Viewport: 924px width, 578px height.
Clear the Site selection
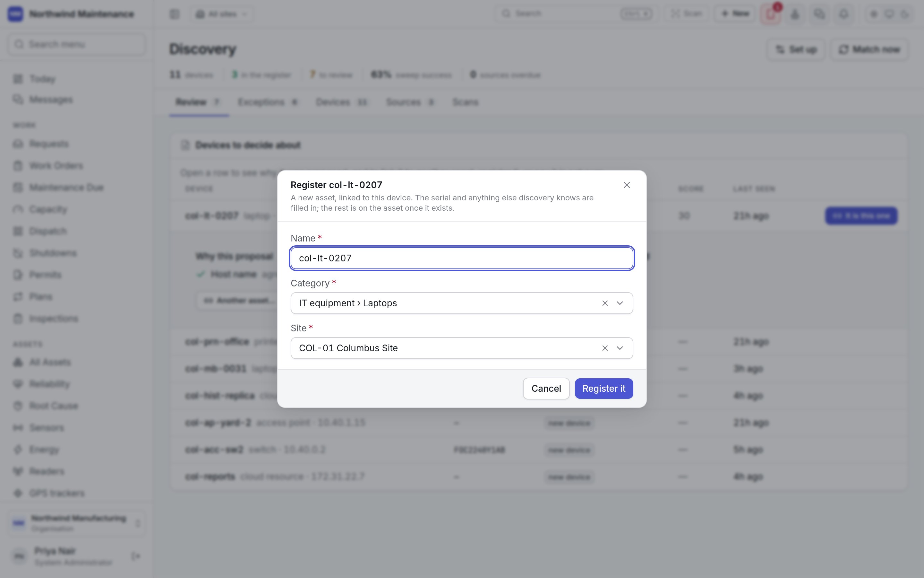605,348
